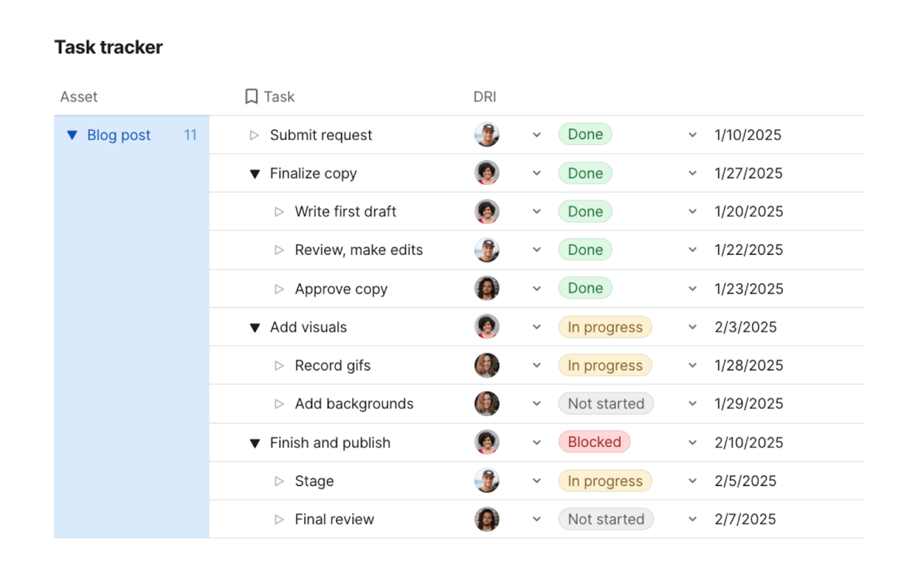
Task: Click the Asset column header
Action: click(79, 97)
